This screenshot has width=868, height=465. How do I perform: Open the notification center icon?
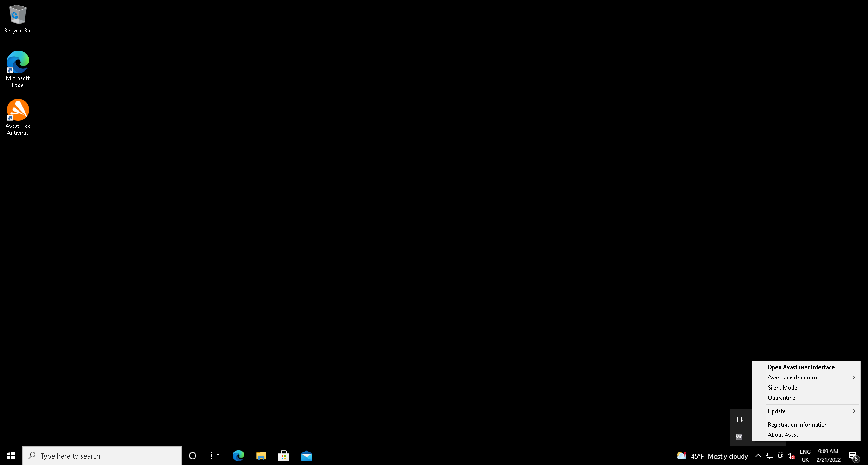tap(854, 456)
